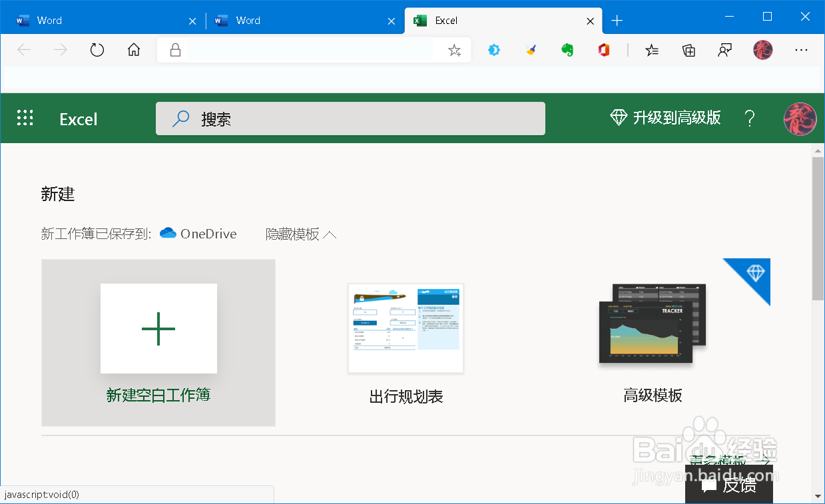
Task: Open the broom cleaner extension
Action: (531, 50)
